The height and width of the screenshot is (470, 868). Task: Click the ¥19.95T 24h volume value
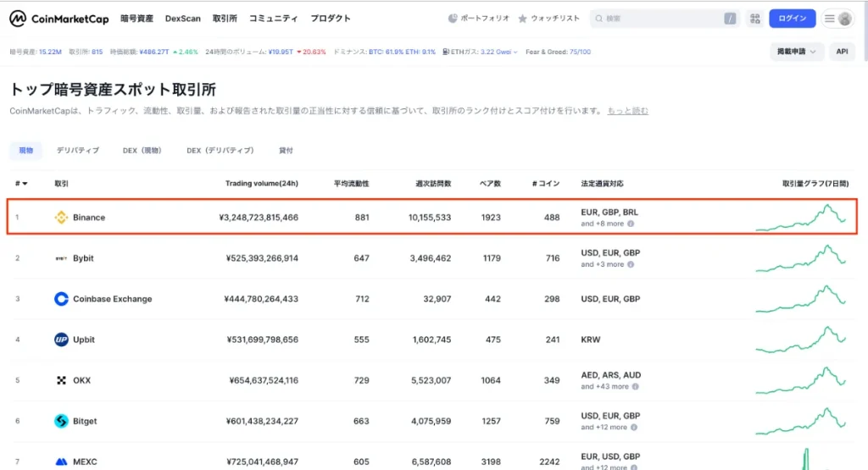(281, 52)
